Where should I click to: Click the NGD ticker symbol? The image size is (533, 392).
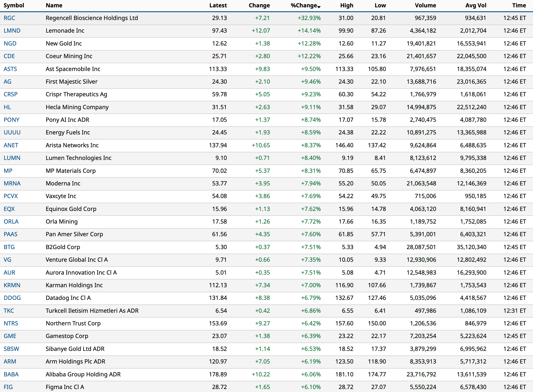(x=10, y=43)
